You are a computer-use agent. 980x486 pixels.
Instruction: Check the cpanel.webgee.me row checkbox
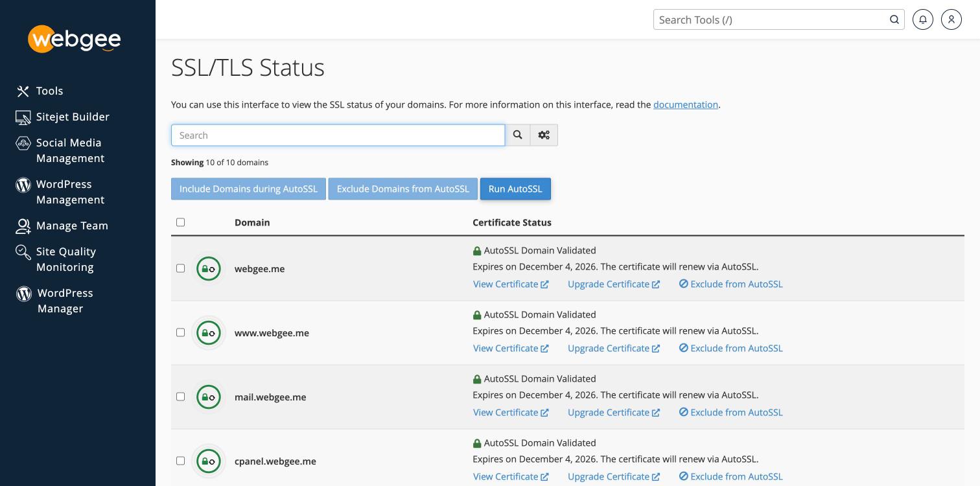click(x=181, y=461)
